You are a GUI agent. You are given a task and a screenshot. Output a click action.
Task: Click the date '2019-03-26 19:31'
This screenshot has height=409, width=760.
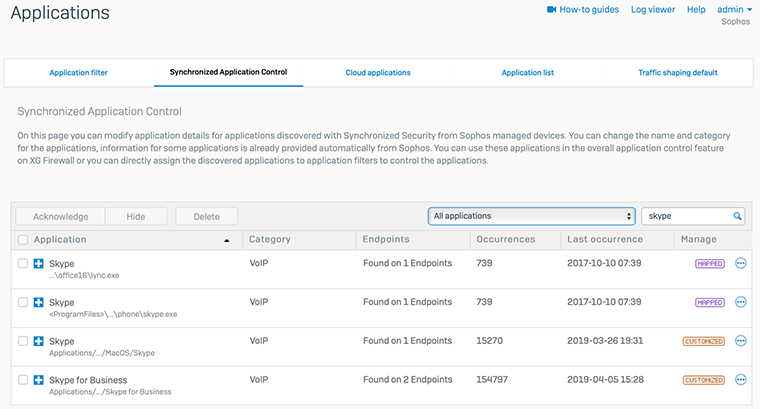(605, 341)
